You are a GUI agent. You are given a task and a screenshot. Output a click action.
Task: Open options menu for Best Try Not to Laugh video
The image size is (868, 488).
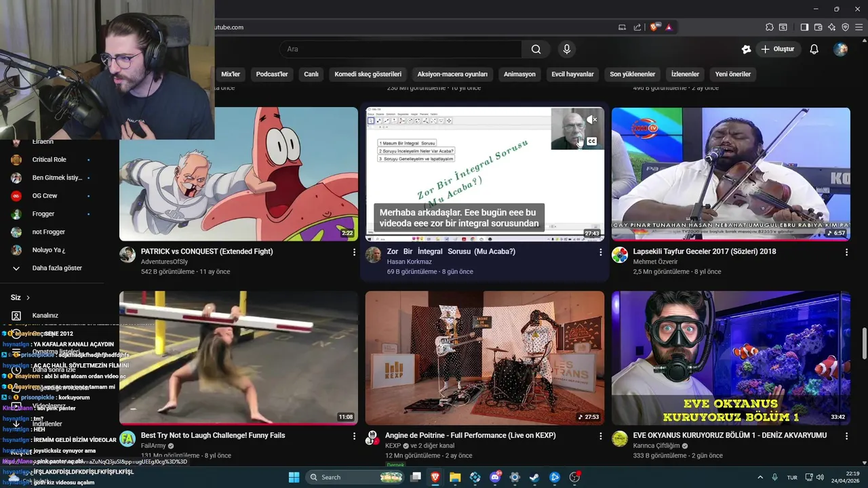pos(354,436)
